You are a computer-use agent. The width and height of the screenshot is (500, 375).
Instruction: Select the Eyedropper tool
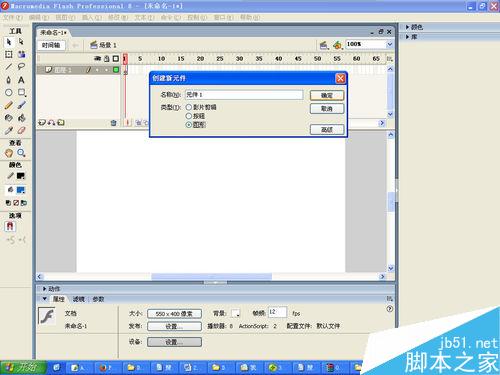pyautogui.click(x=9, y=131)
